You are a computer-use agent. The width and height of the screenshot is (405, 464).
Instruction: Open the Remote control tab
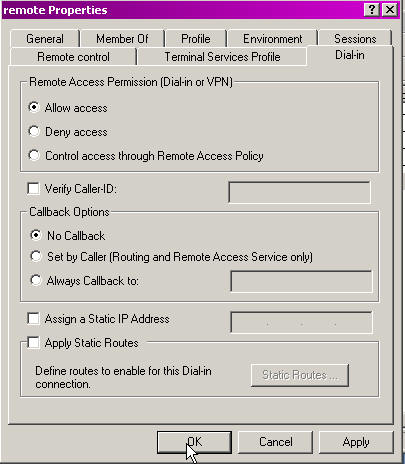pyautogui.click(x=73, y=57)
